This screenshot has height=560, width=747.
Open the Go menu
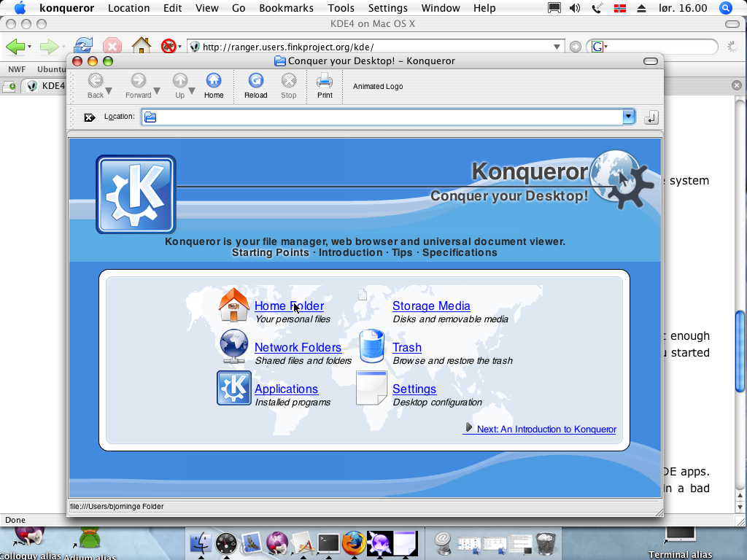(x=239, y=8)
